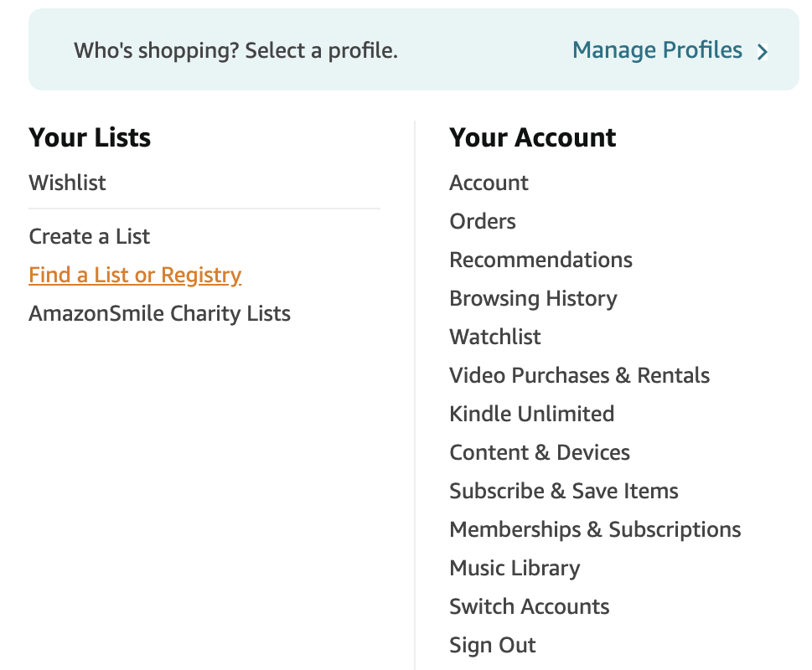Image resolution: width=812 pixels, height=670 pixels.
Task: Open Manage Profiles link
Action: pyautogui.click(x=657, y=50)
